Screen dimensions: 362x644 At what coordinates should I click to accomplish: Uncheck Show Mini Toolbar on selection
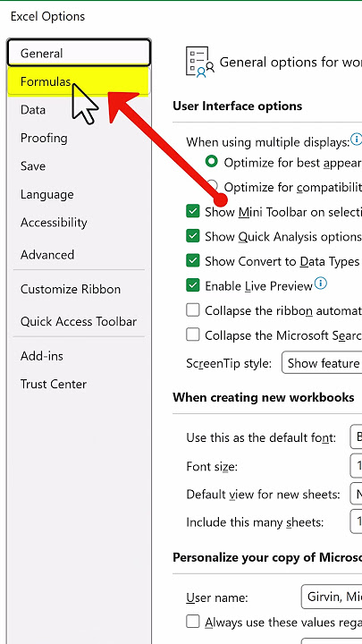192,211
